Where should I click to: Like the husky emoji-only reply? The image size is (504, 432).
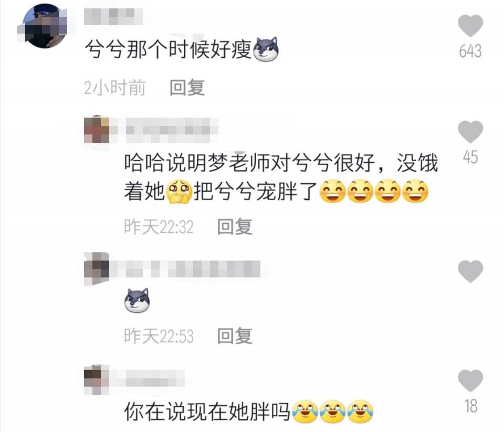470,271
